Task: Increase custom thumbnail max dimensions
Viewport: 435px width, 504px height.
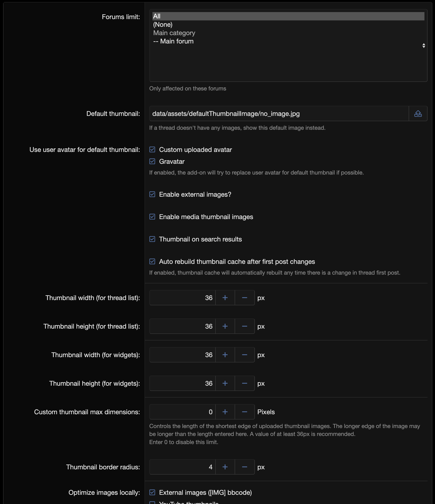Action: tap(225, 412)
